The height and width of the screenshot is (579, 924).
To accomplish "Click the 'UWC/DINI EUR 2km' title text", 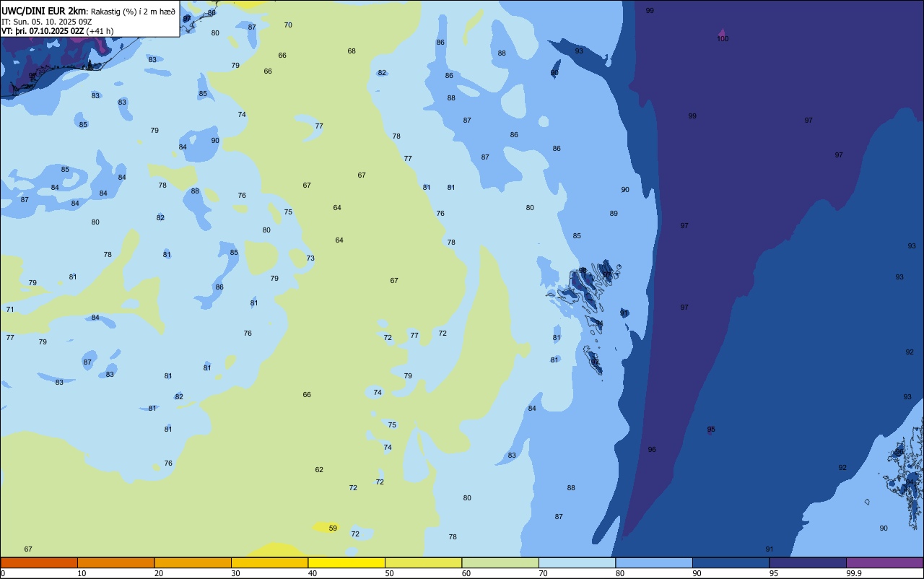I will pos(43,10).
